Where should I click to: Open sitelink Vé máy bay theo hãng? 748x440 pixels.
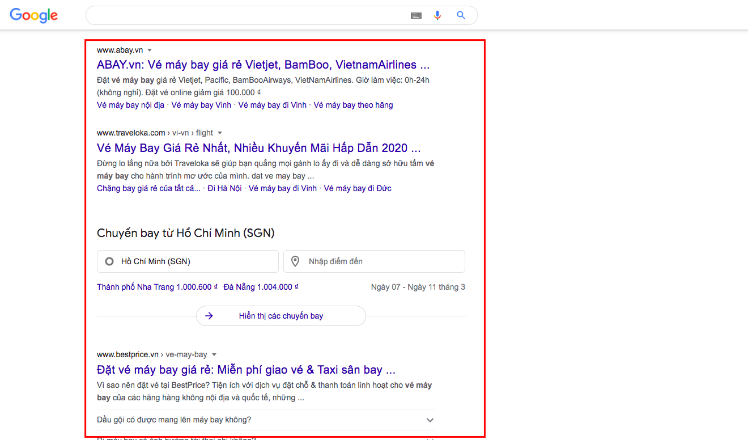353,105
